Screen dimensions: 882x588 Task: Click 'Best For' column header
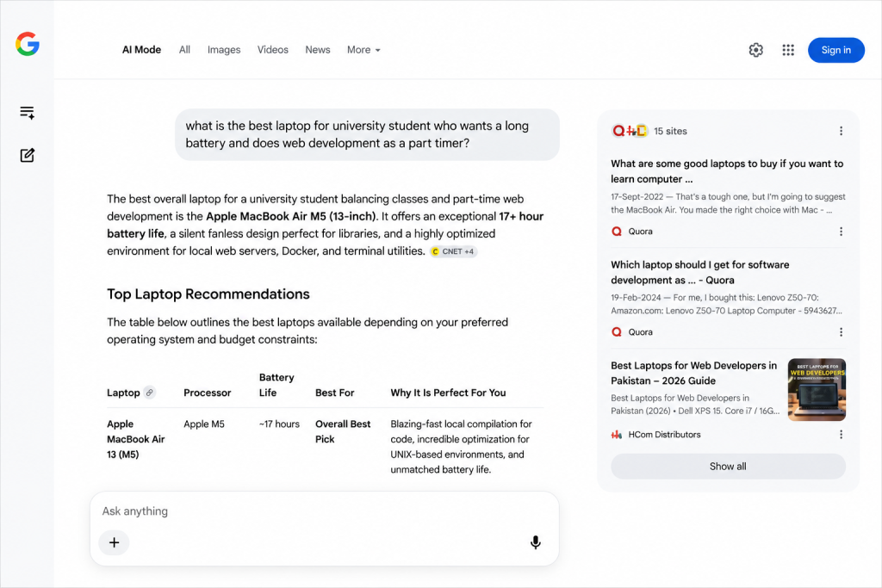pyautogui.click(x=335, y=393)
